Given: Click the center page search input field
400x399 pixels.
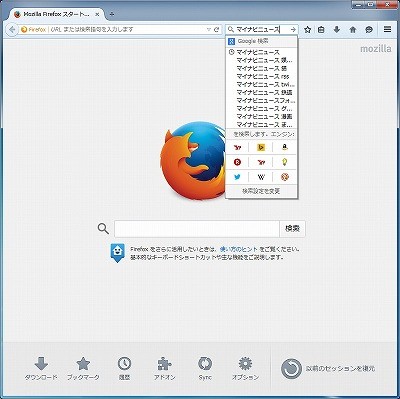Looking at the screenshot, I should [197, 228].
